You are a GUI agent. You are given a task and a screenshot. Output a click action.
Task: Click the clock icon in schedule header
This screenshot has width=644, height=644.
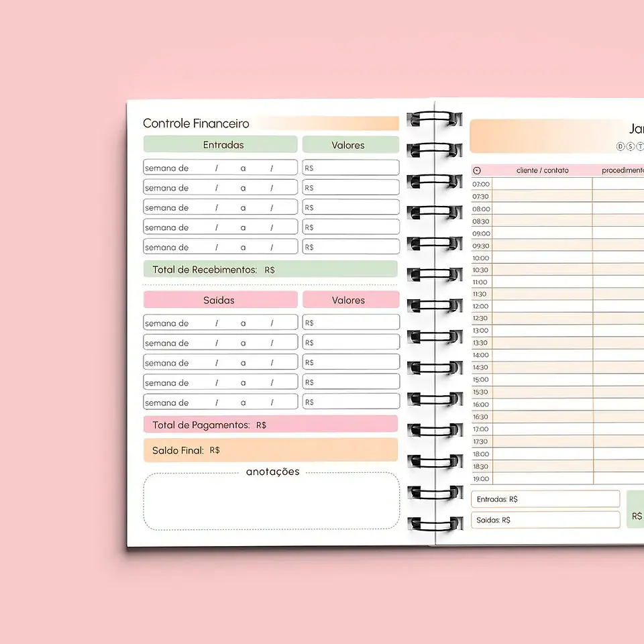pos(477,170)
